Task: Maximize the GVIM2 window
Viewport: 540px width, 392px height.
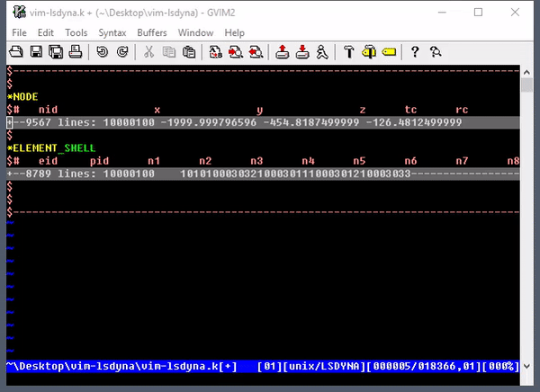Action: (478, 13)
